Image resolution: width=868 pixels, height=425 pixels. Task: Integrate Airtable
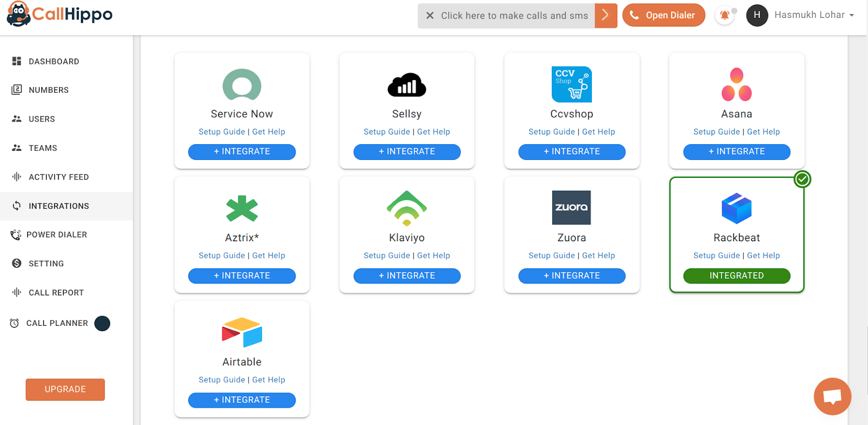coord(242,400)
